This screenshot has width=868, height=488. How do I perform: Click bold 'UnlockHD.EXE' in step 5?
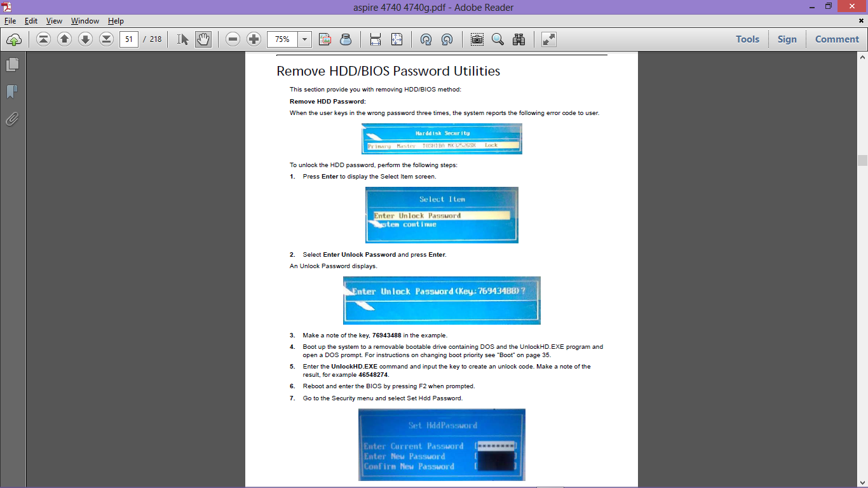[x=355, y=367]
